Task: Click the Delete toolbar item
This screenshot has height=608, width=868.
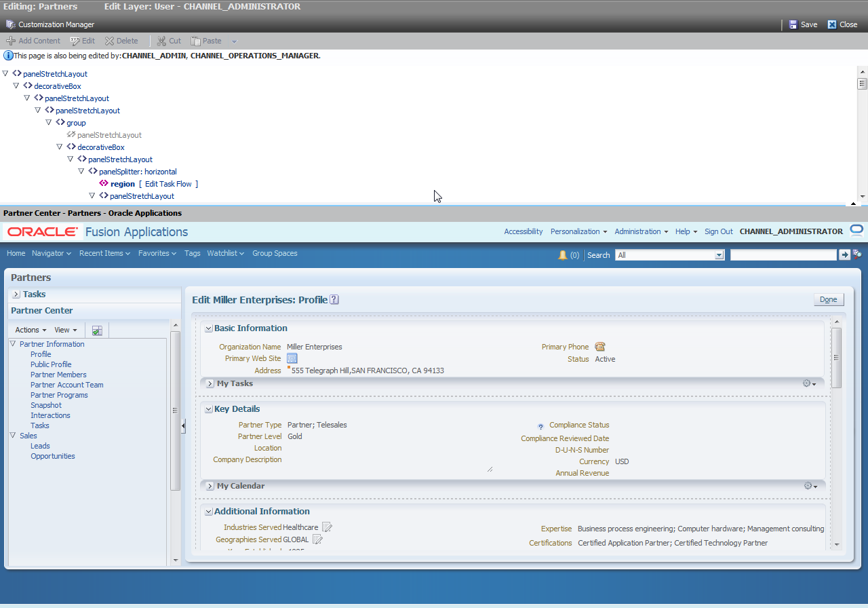Action: (121, 41)
